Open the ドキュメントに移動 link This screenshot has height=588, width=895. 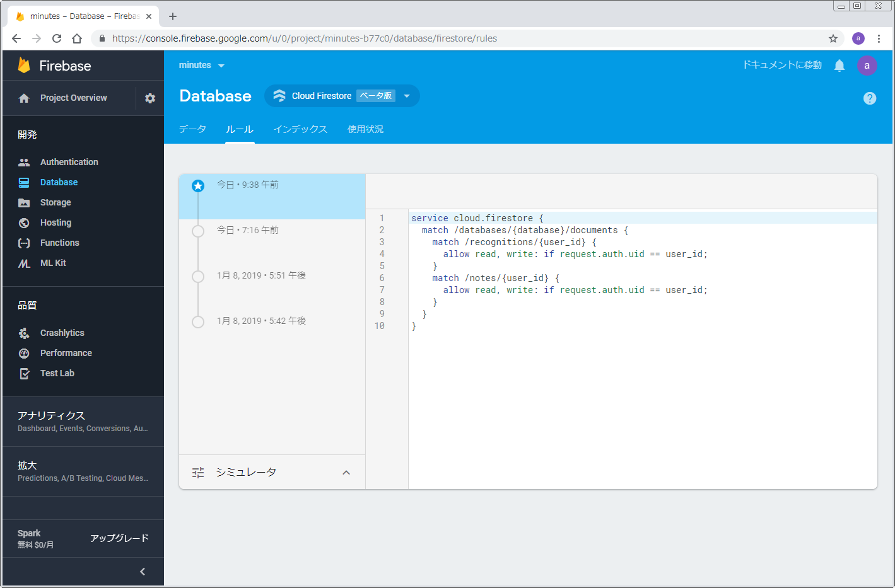[781, 65]
